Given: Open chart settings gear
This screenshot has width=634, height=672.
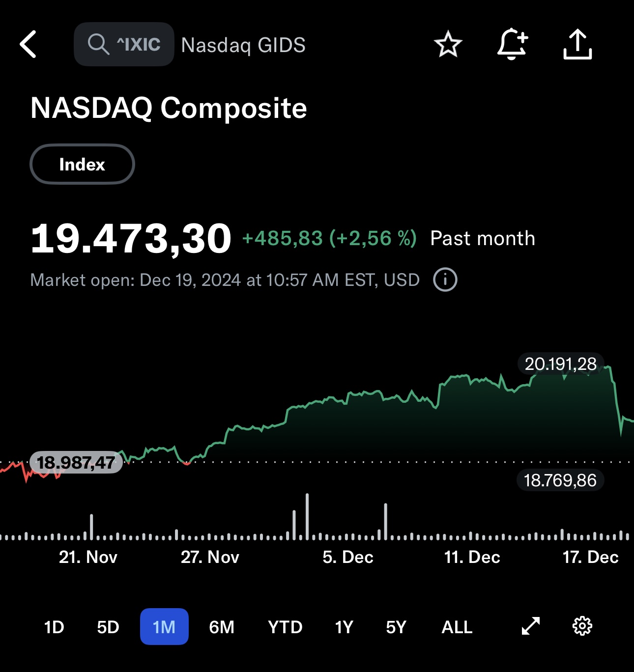Looking at the screenshot, I should tap(582, 626).
